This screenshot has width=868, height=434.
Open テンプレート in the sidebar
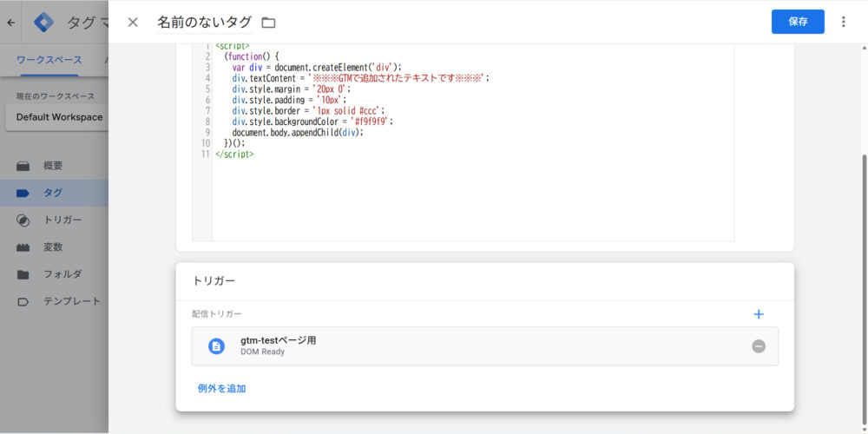coord(71,301)
